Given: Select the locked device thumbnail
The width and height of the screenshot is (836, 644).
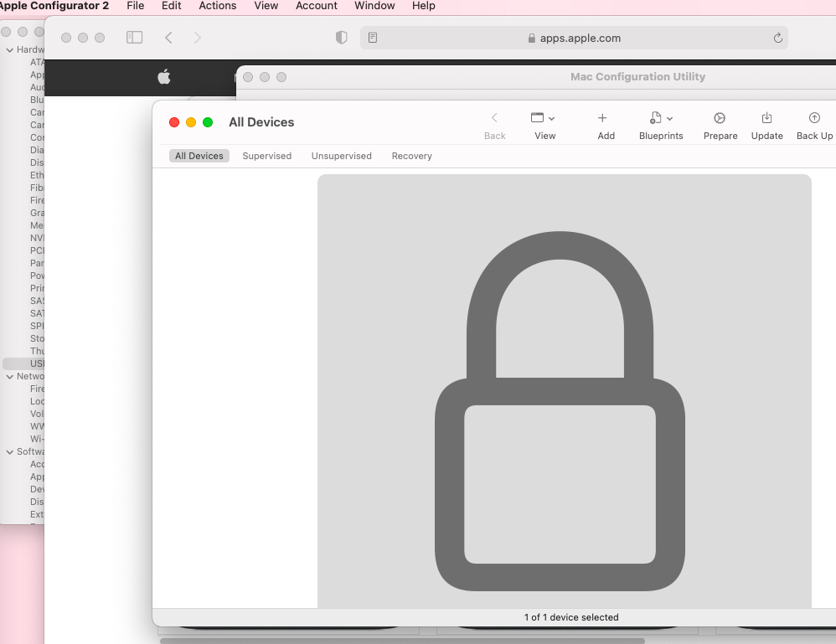Looking at the screenshot, I should (x=564, y=391).
